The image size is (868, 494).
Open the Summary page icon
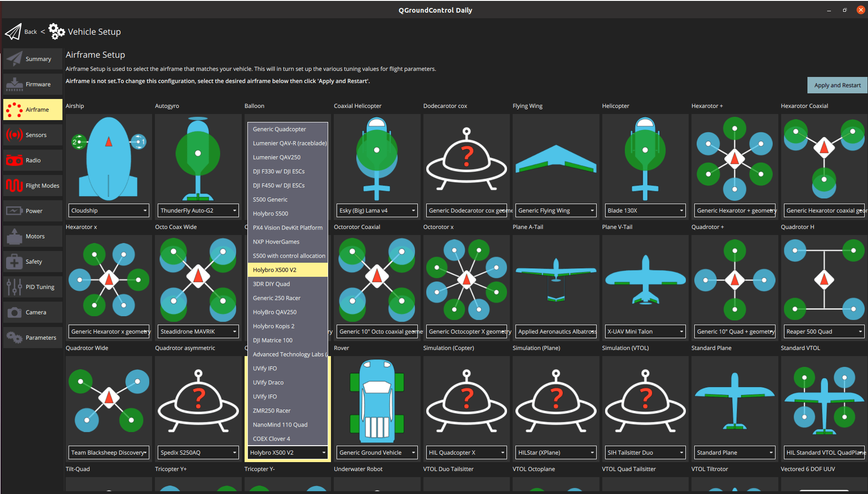(x=15, y=59)
